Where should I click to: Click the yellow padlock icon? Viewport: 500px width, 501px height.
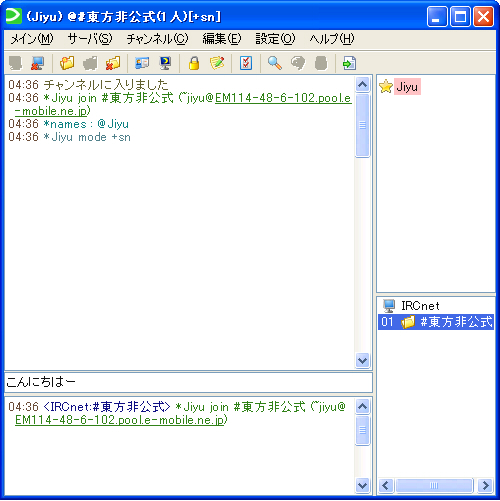(x=194, y=63)
